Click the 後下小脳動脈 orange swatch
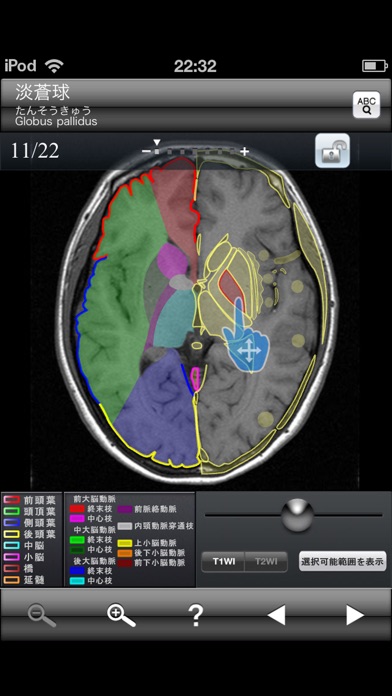392x696 pixels. [x=124, y=553]
